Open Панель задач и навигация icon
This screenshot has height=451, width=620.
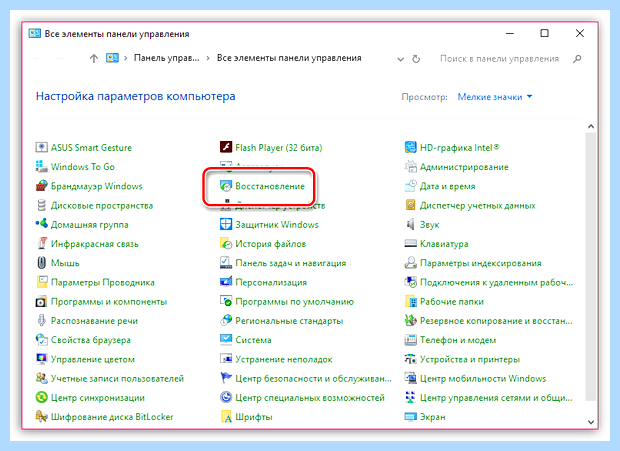226,263
